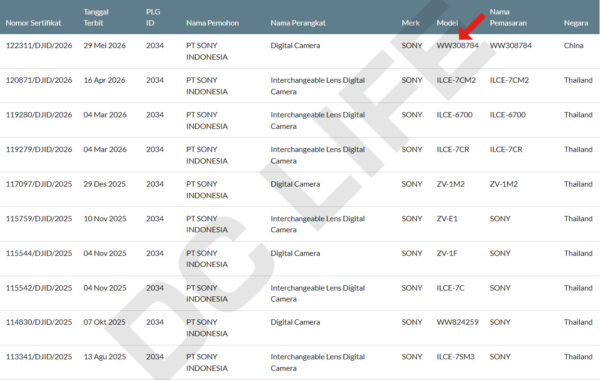Select certificate number 120871/DJID/2026

click(39, 80)
